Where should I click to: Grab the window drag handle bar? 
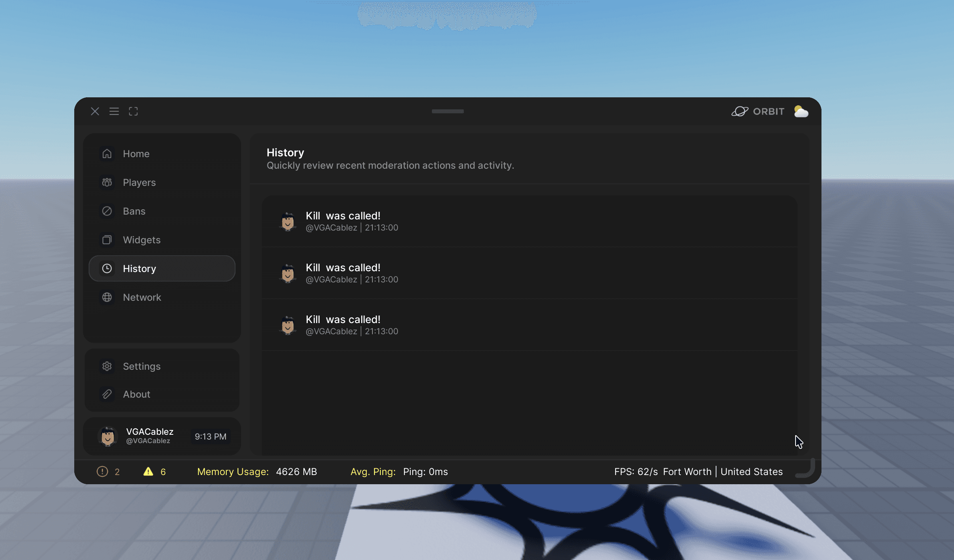447,111
